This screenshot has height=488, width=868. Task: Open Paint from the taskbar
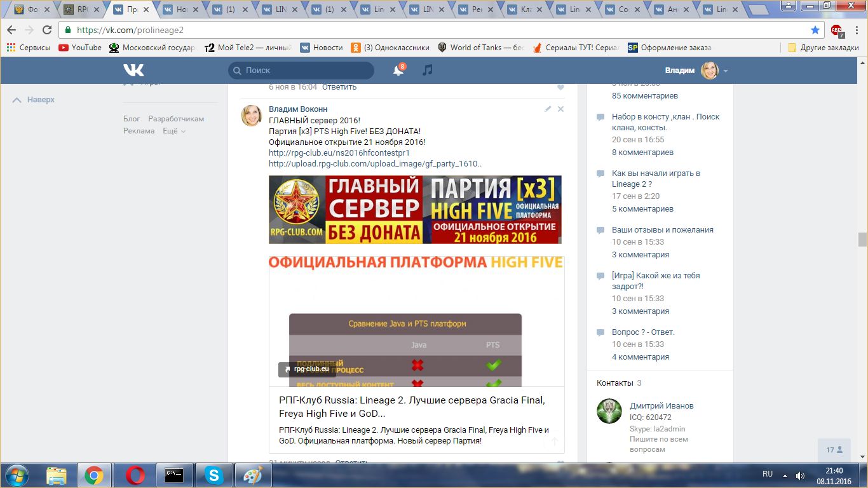tap(253, 475)
